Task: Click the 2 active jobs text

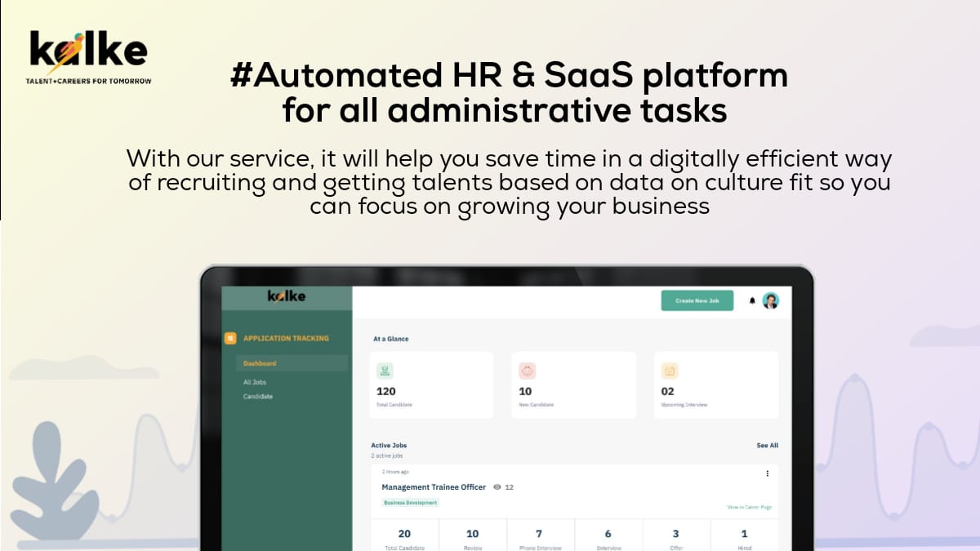Action: 386,455
